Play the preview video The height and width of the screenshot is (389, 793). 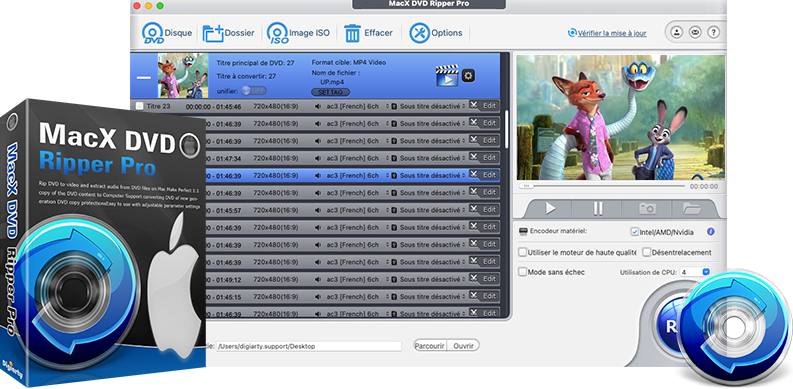point(550,208)
